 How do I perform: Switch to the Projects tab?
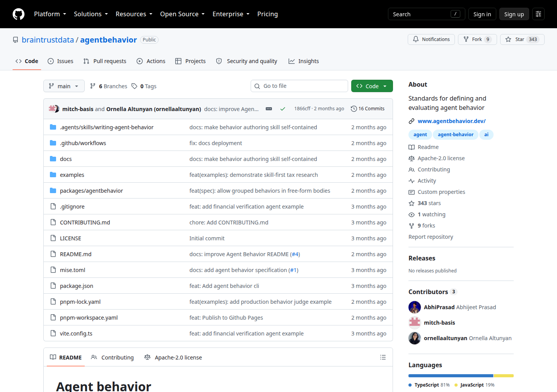click(x=190, y=61)
